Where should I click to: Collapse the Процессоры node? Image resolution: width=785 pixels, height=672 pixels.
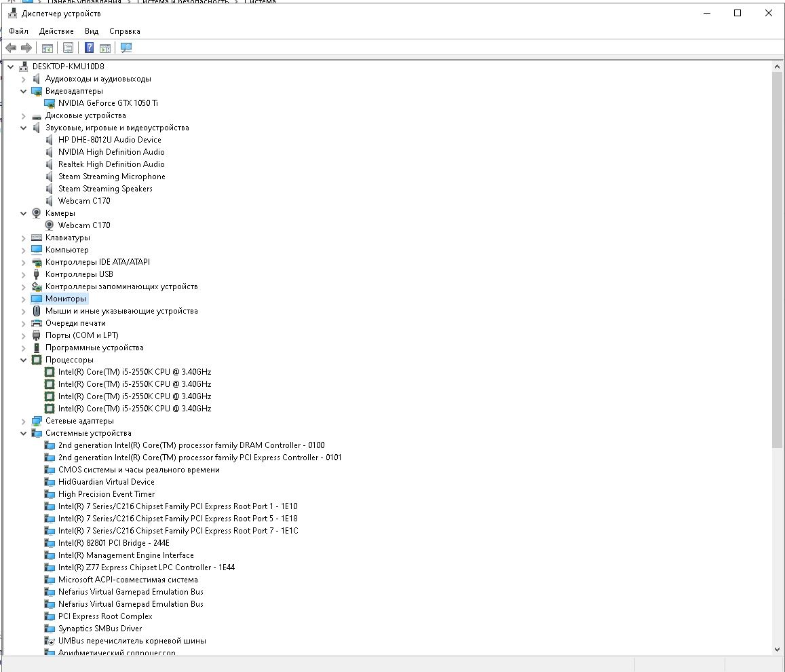(23, 360)
